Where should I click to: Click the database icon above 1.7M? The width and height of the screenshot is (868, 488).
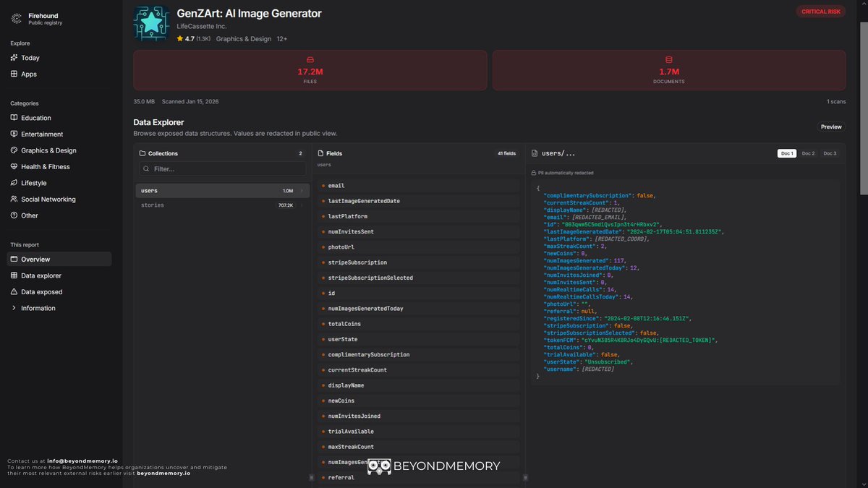(x=668, y=59)
